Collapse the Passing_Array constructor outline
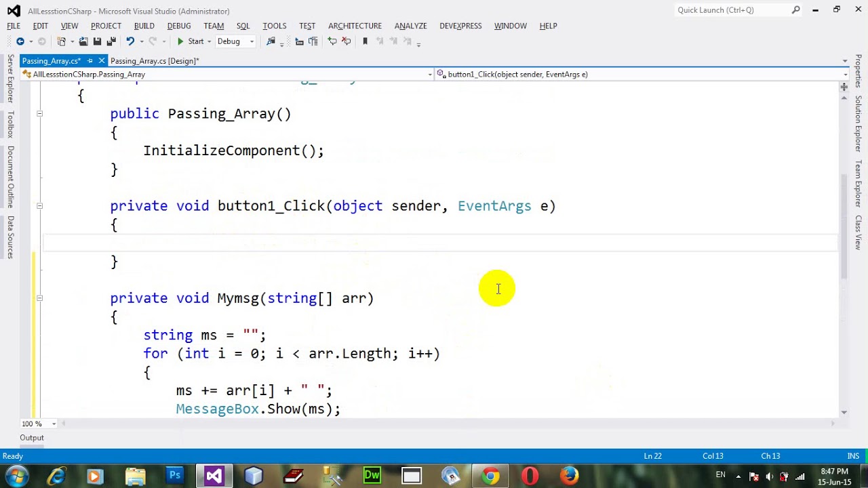Screen dimensions: 868x488 (x=39, y=114)
